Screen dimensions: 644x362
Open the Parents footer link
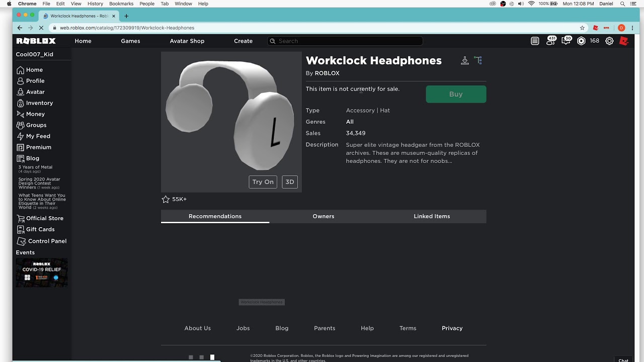coord(325,328)
